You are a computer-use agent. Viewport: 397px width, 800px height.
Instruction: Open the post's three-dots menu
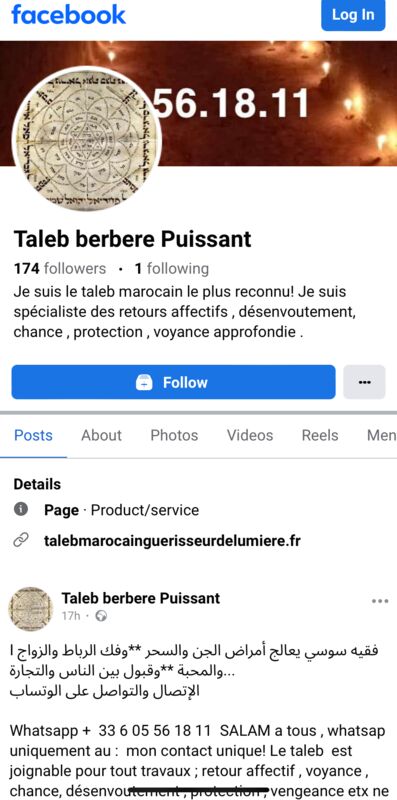(x=380, y=602)
